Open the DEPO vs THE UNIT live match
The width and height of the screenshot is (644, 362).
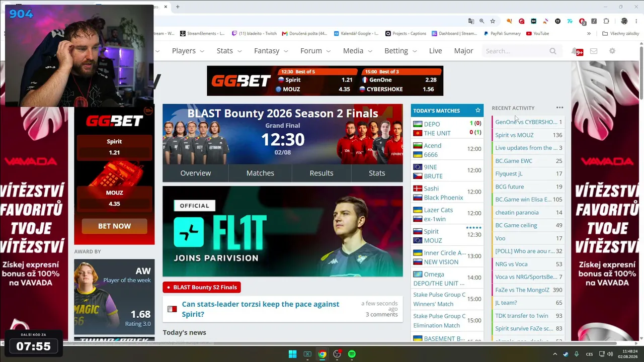[447, 129]
